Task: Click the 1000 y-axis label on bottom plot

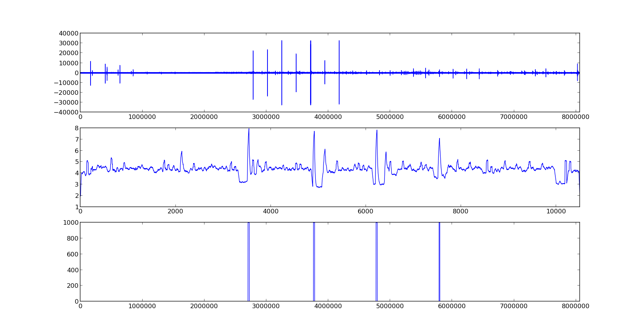Action: [x=71, y=222]
